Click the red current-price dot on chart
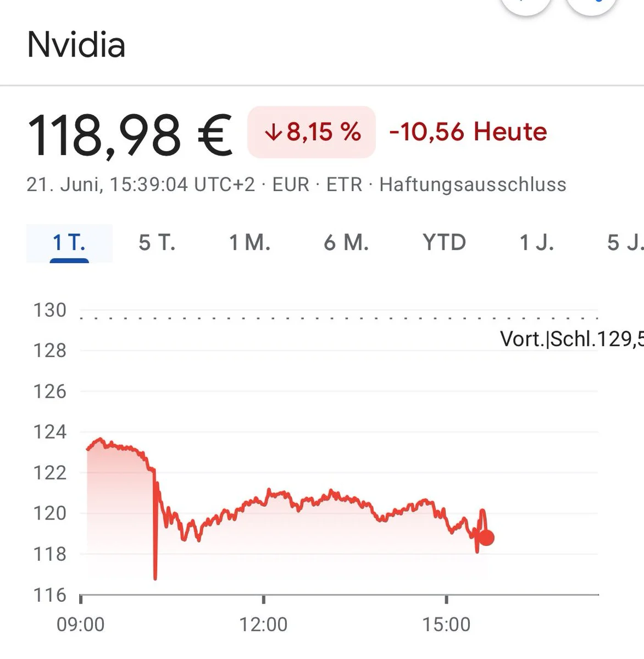644x659 pixels. click(486, 538)
